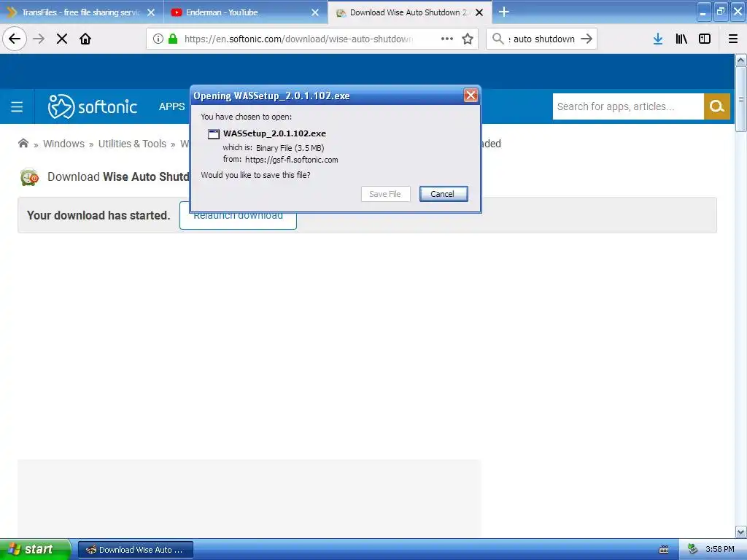Click the keyboard icon in the taskbar
747x560 pixels.
[x=664, y=550]
